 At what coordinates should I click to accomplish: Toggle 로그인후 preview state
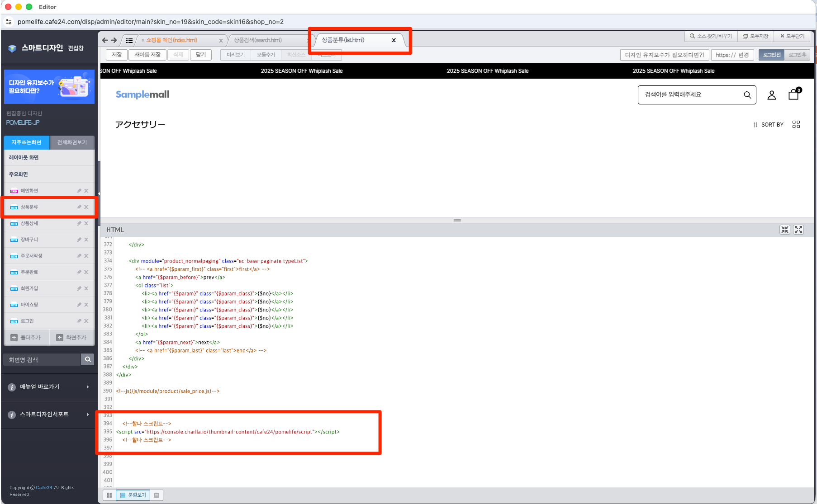point(797,55)
